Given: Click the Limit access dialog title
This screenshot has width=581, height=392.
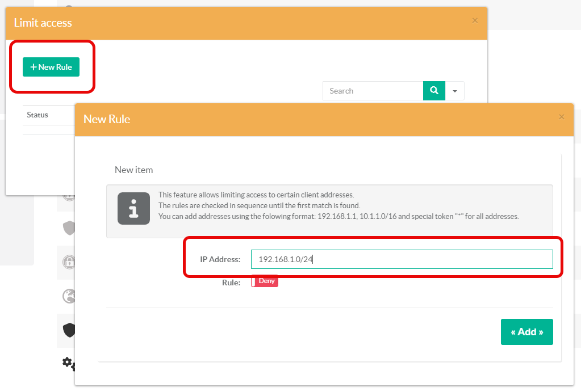Looking at the screenshot, I should (x=43, y=23).
